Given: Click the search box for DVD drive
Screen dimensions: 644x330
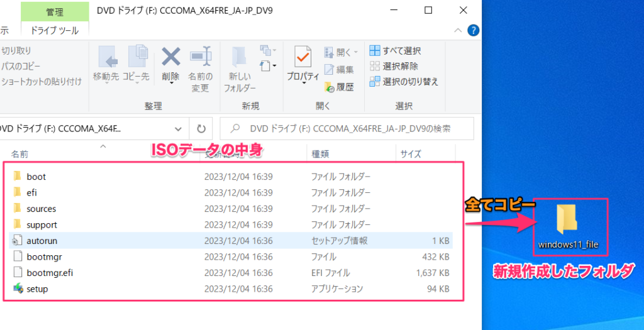Looking at the screenshot, I should [x=347, y=129].
